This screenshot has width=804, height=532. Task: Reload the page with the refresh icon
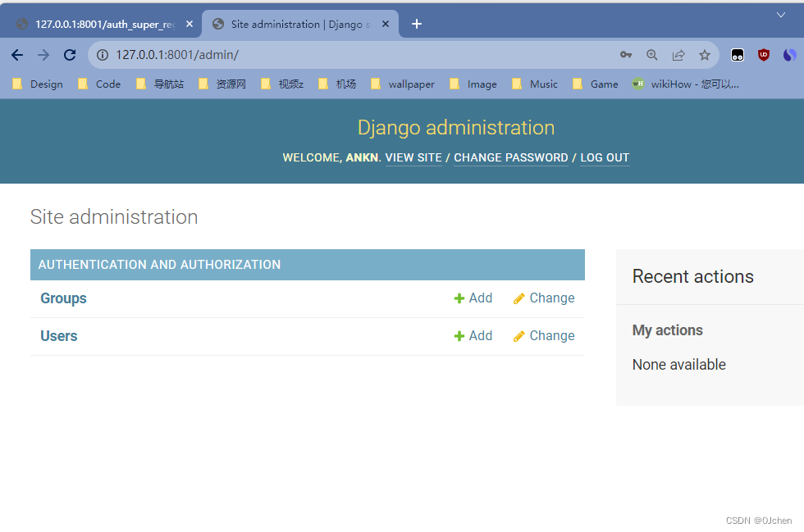[70, 55]
